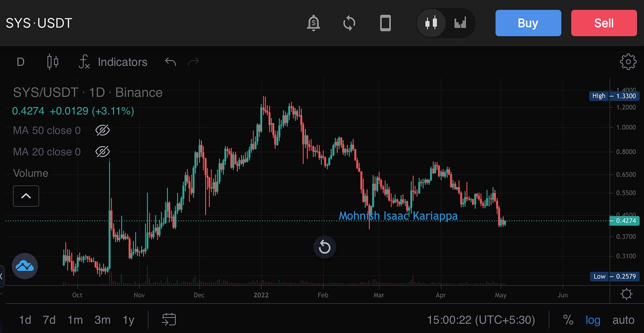Click the Low 0.2579 price label
The image size is (644, 333).
tap(614, 276)
